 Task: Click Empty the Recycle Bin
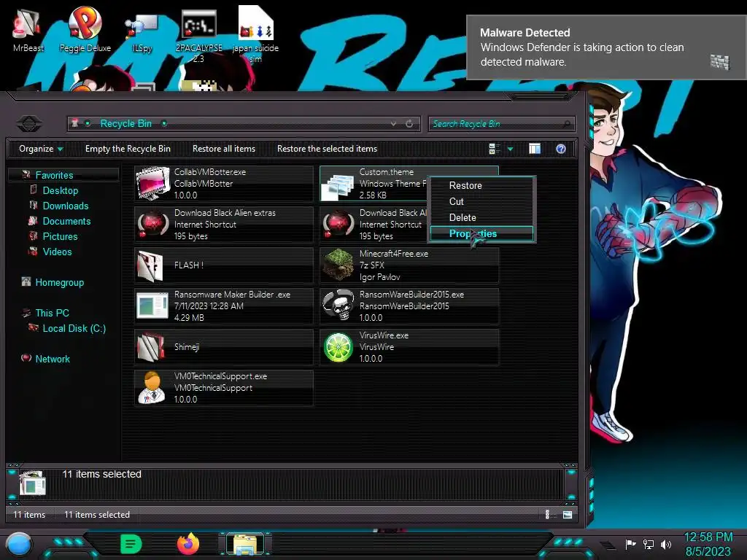click(128, 149)
